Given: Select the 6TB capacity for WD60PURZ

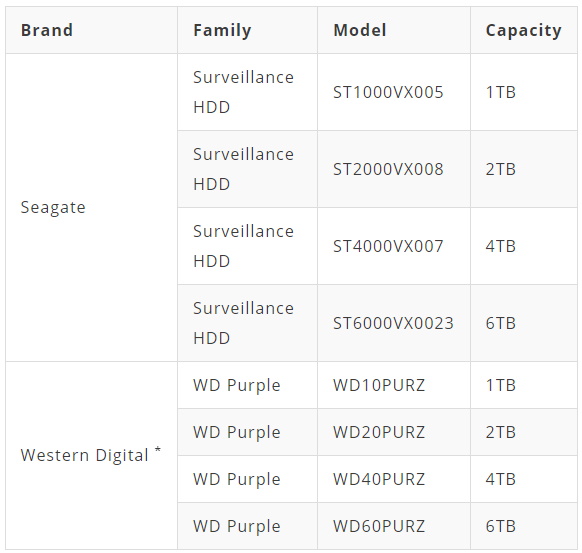Looking at the screenshot, I should pos(500,526).
